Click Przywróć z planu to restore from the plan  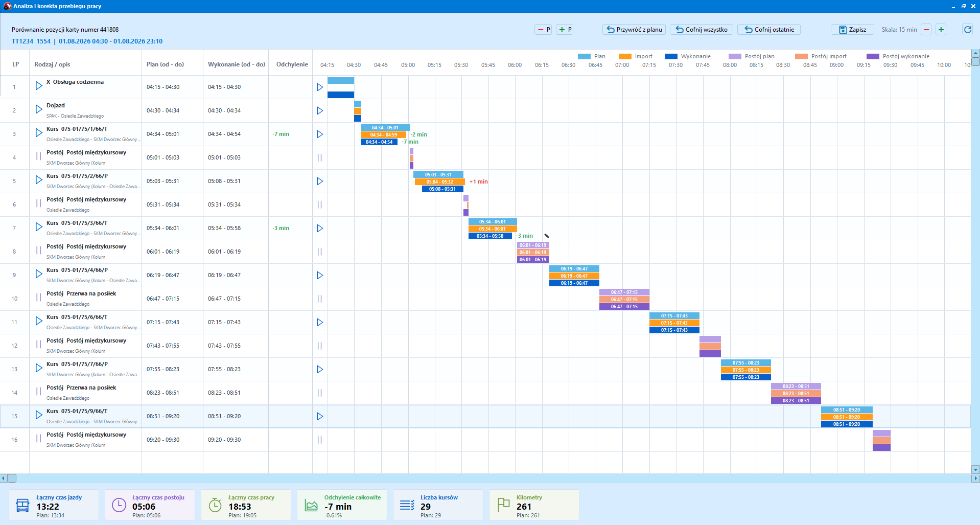[634, 30]
